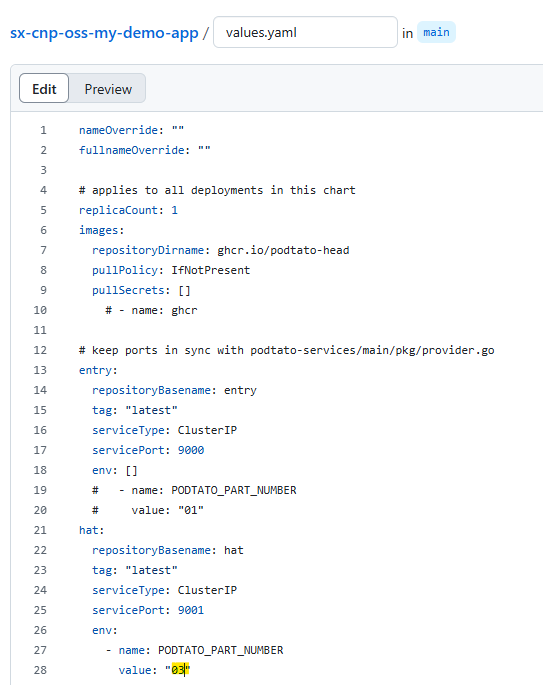The image size is (543, 685).
Task: Click line number 27 in the gutter
Action: (40, 650)
